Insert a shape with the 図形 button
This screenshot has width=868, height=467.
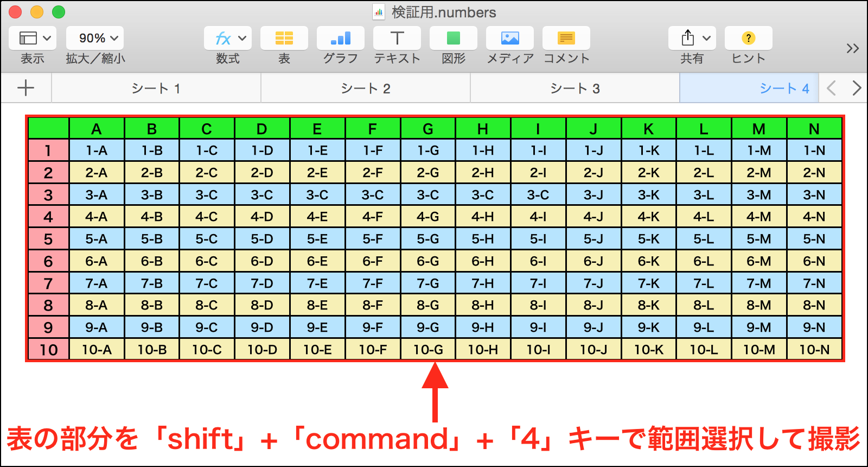point(454,38)
